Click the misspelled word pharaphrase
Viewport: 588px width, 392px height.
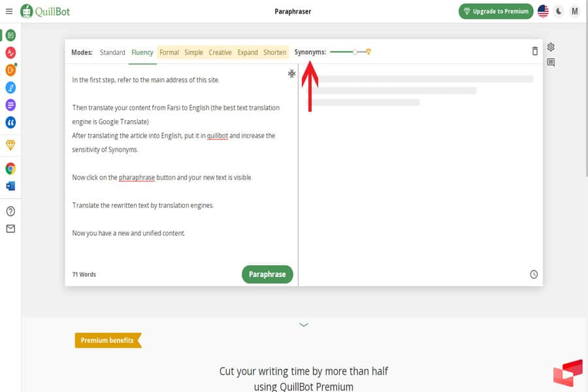pos(137,178)
